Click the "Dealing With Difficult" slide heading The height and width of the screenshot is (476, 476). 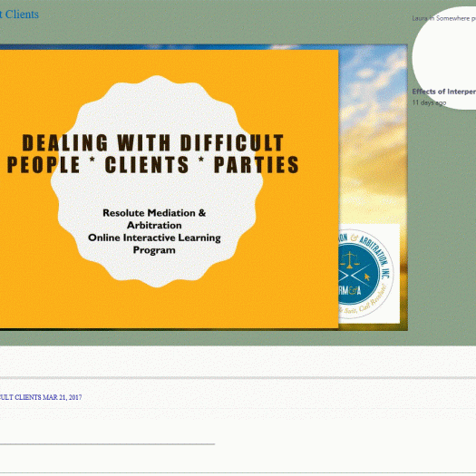click(153, 142)
